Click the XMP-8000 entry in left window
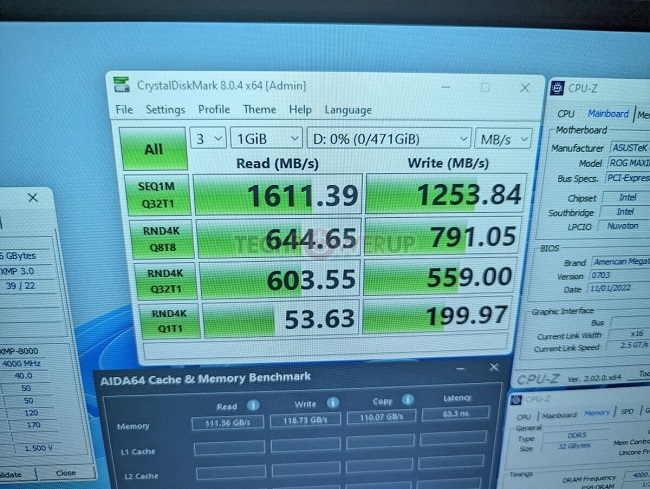The image size is (650, 489). 19,351
